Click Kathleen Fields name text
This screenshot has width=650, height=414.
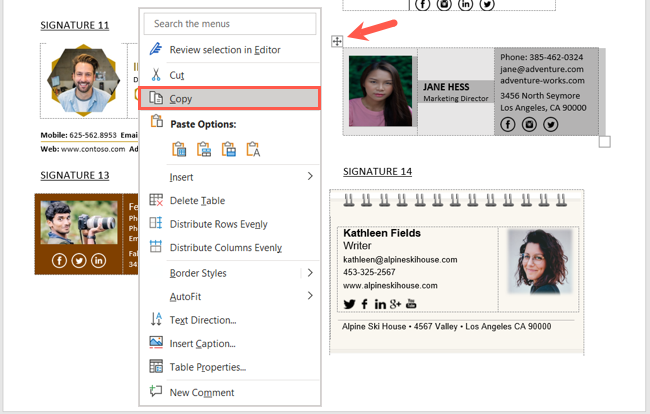(382, 233)
